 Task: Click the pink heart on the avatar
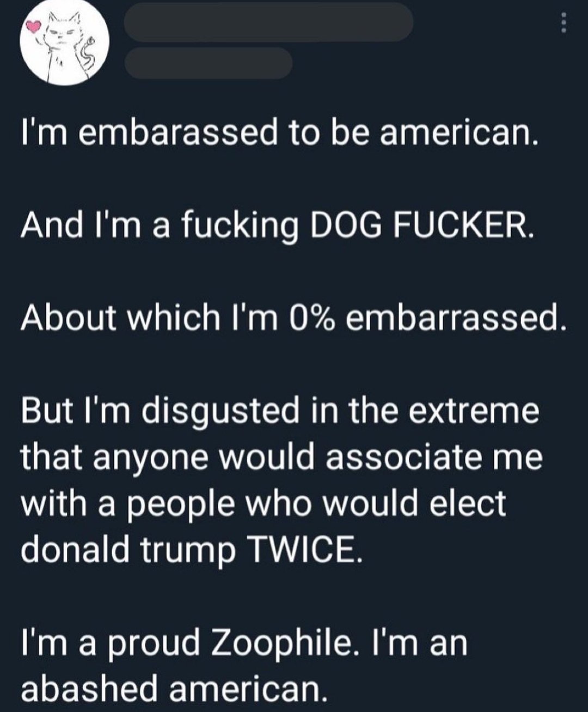(35, 26)
